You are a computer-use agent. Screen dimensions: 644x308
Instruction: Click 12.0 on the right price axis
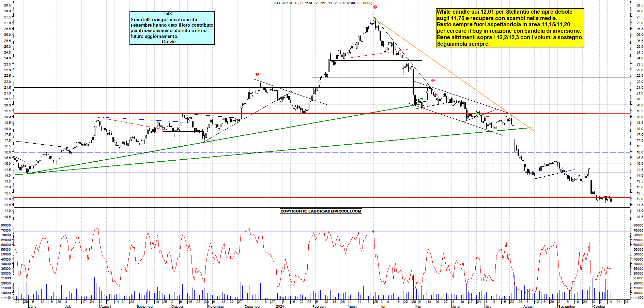tap(640, 199)
